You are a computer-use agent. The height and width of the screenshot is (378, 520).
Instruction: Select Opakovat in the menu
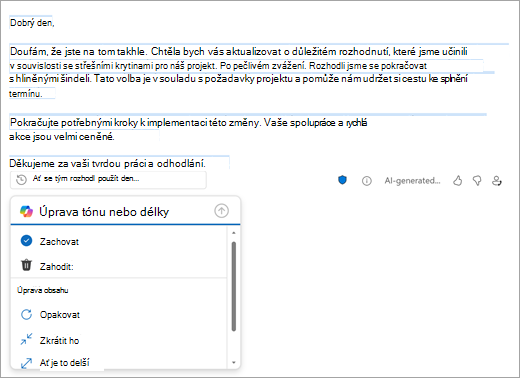(x=119, y=315)
